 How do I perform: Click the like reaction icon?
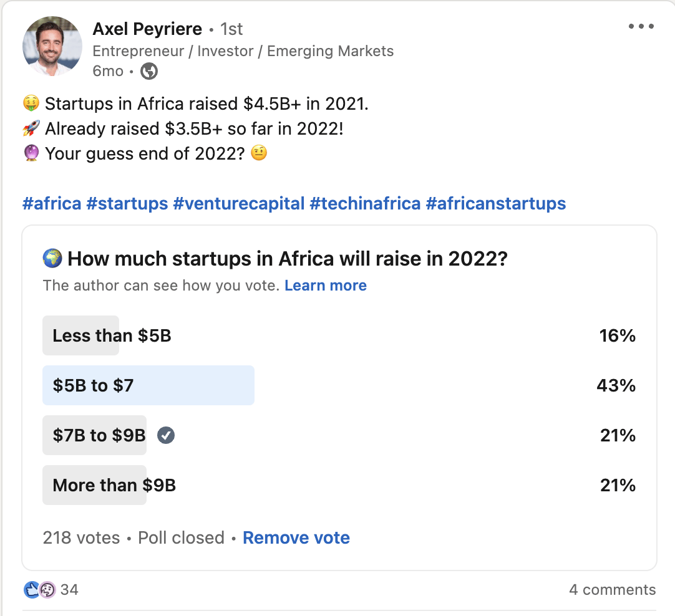tap(32, 589)
